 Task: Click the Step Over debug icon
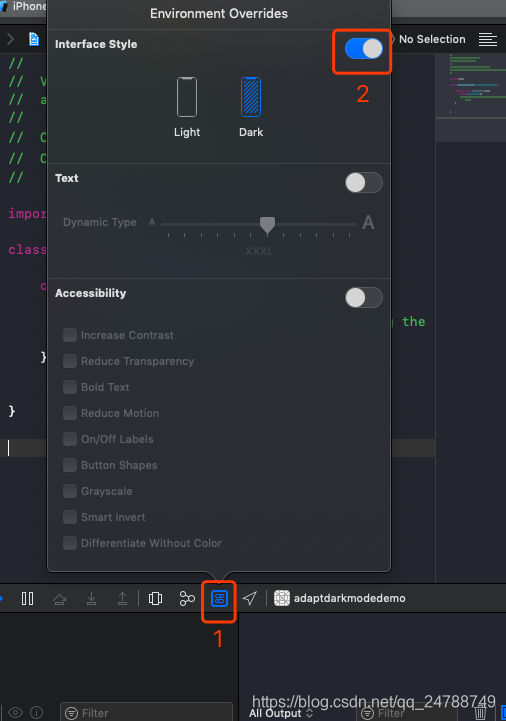(x=59, y=599)
